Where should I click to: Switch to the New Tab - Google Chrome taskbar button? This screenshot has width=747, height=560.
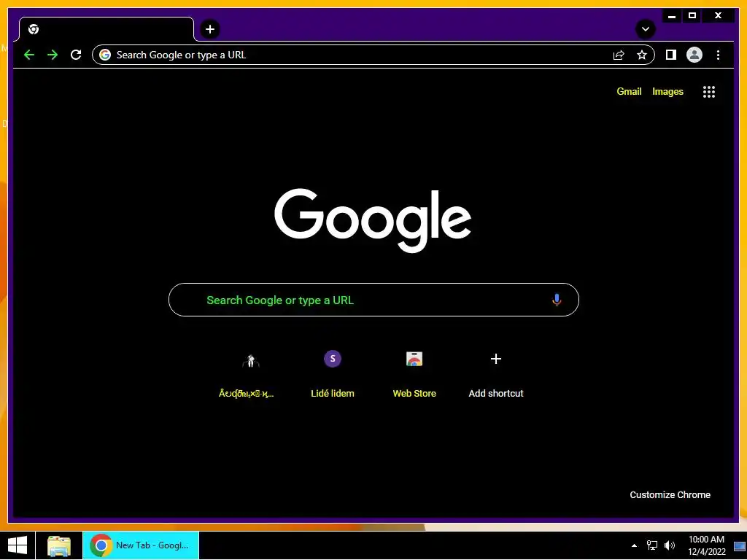141,545
